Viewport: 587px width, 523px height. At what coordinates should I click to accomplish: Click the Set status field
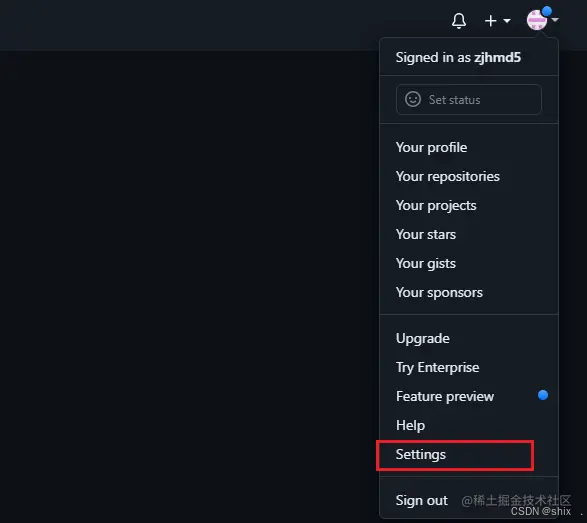469,100
